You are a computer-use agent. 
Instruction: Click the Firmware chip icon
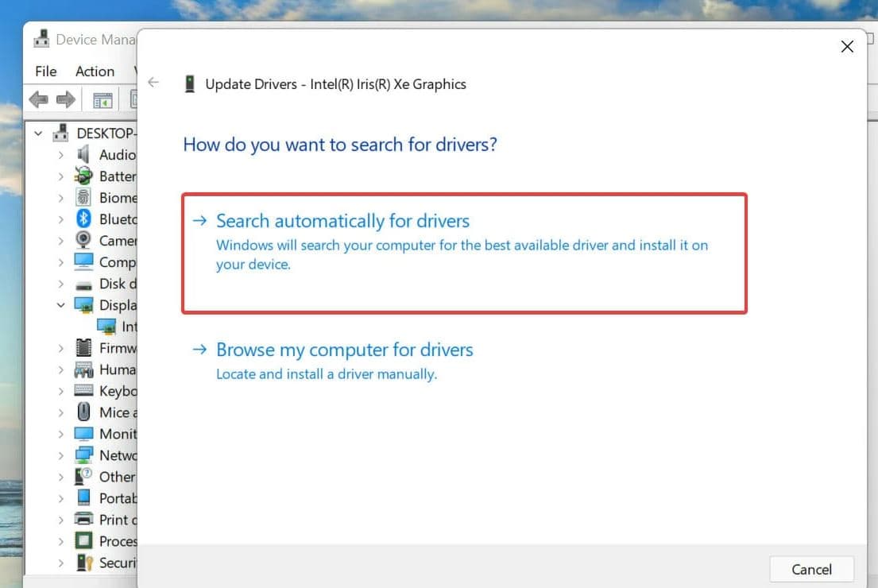pos(83,348)
